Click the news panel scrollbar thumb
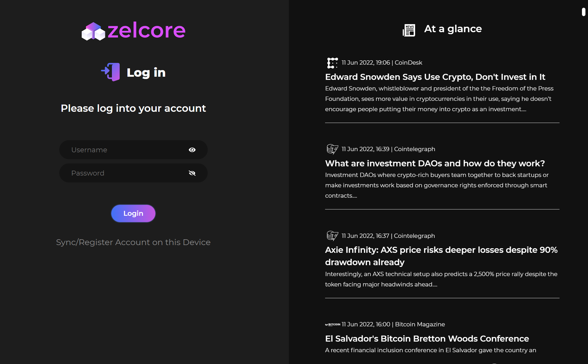588x364 pixels. pyautogui.click(x=583, y=12)
